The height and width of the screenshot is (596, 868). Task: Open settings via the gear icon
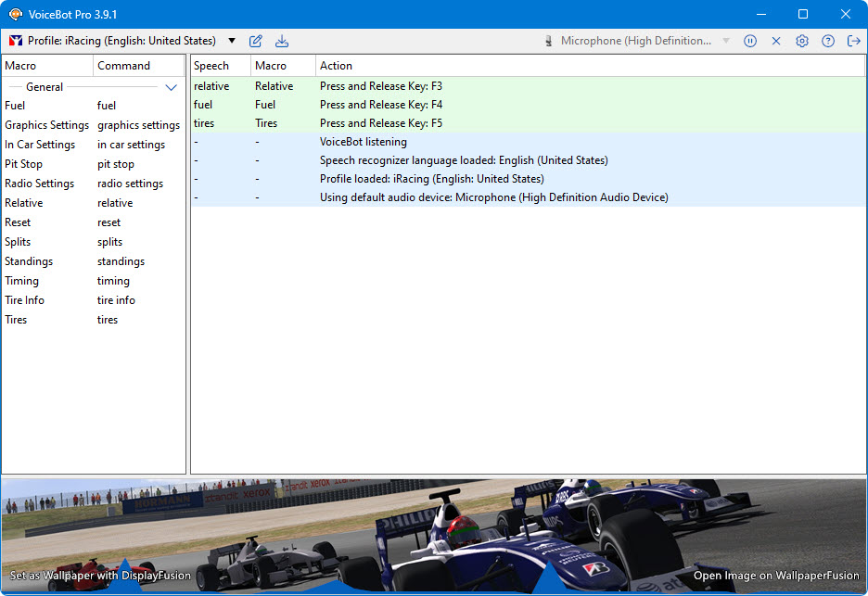(802, 41)
